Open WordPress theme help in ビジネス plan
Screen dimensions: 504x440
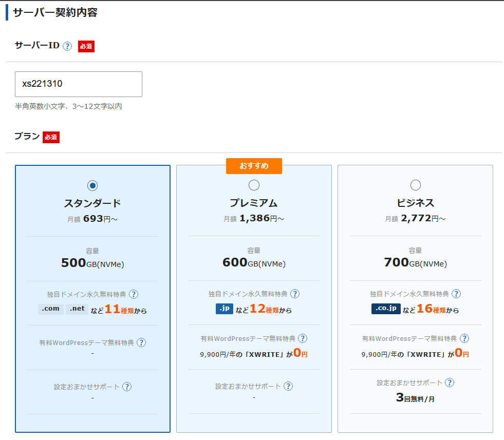click(x=464, y=338)
